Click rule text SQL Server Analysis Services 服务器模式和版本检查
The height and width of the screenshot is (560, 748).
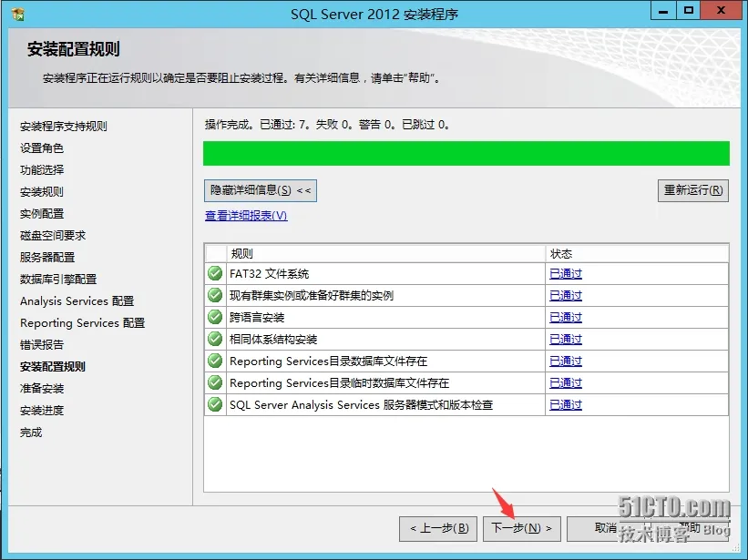[x=361, y=405]
